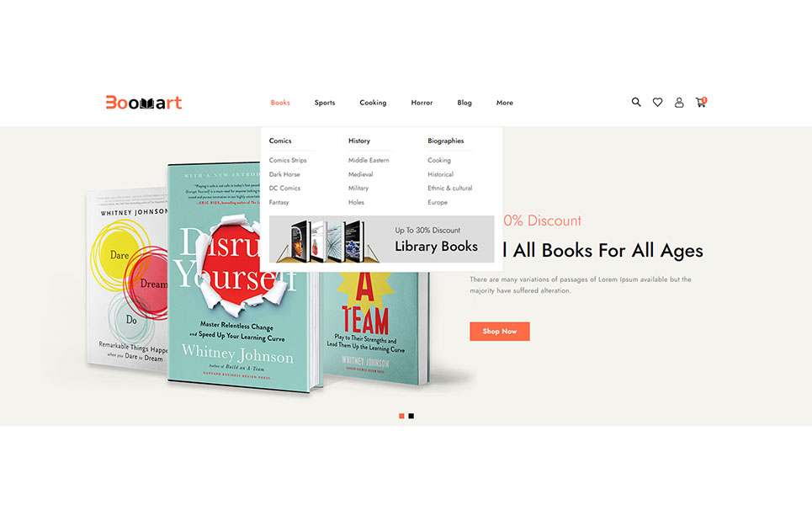The width and height of the screenshot is (812, 505).
Task: Open the Dark Horse comics link
Action: click(x=284, y=174)
